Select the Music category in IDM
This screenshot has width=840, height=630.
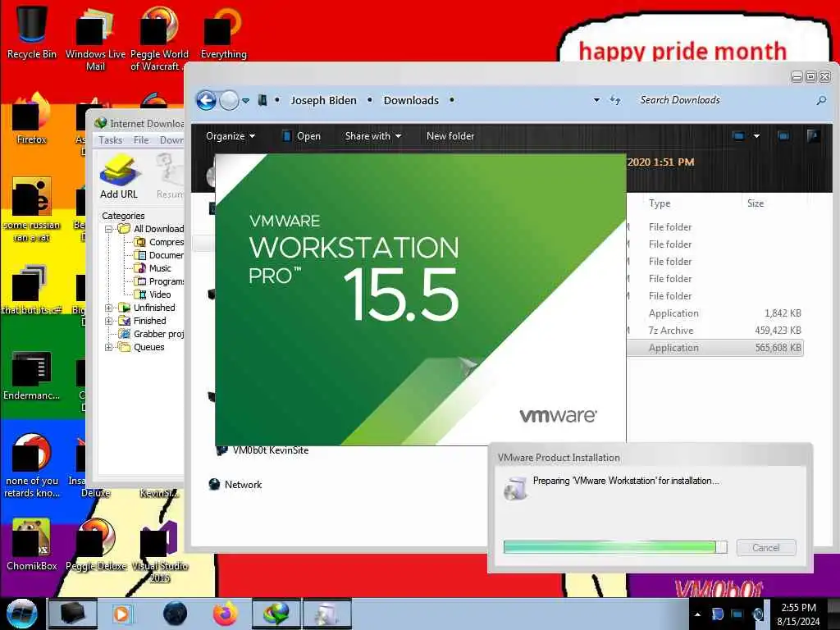[x=153, y=268]
